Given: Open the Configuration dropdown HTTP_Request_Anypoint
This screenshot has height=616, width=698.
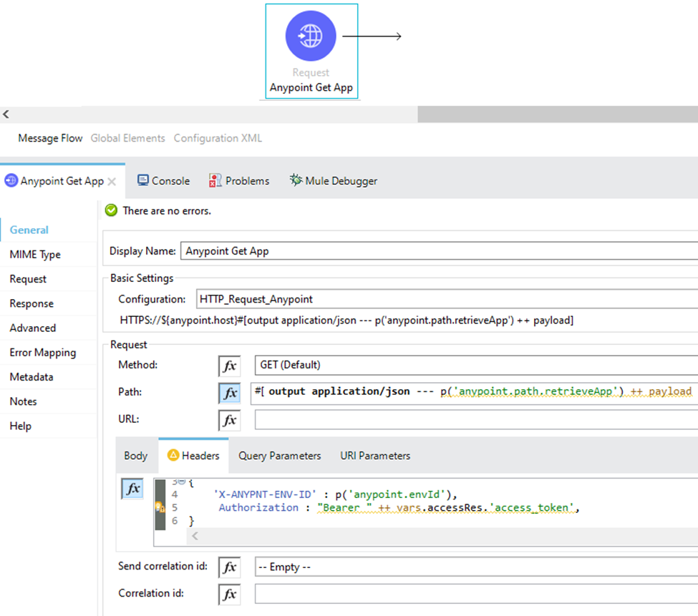Looking at the screenshot, I should coord(447,299).
